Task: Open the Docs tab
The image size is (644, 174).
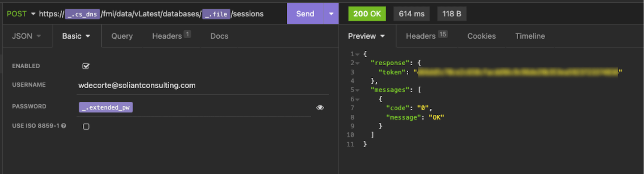Action: (219, 36)
